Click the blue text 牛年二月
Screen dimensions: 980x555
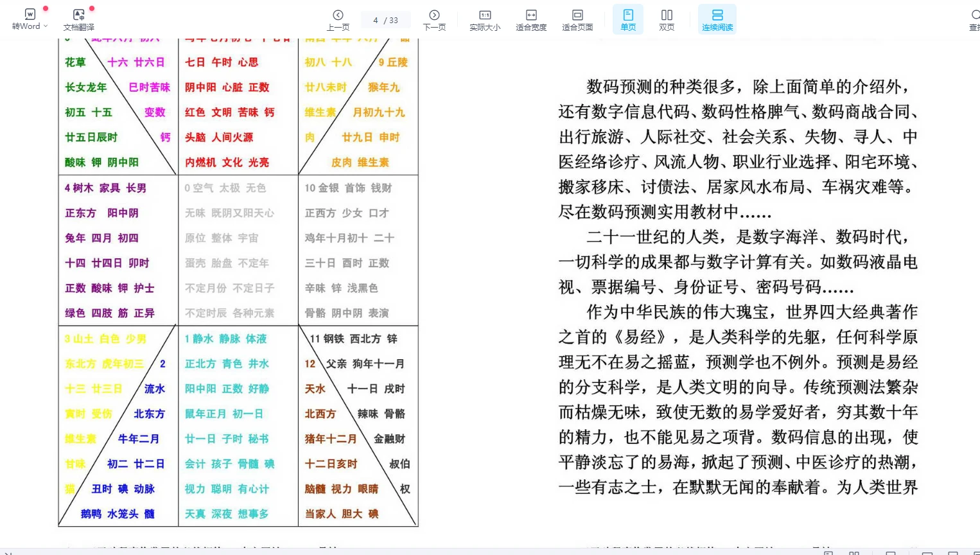(139, 439)
